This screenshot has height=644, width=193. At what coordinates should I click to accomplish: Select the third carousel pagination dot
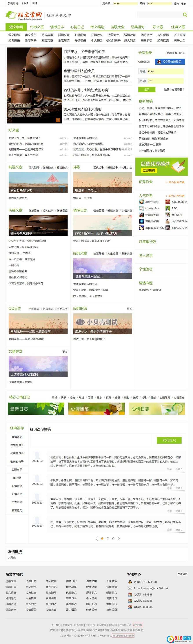(113, 538)
